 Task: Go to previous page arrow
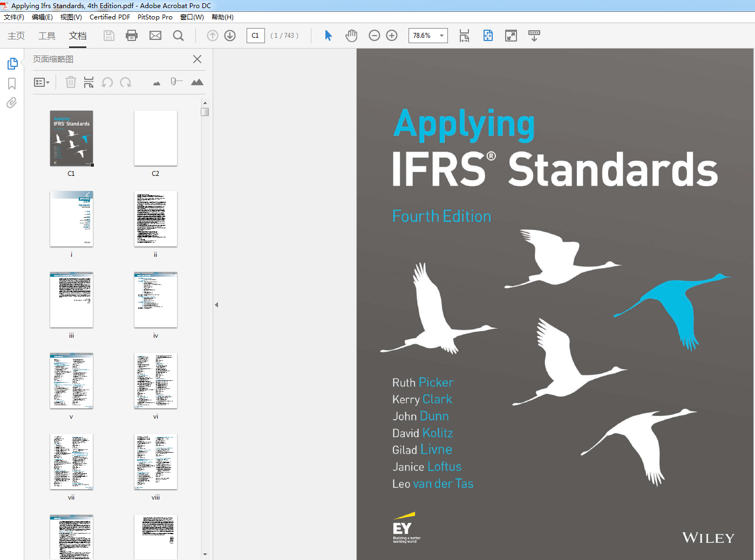[x=213, y=36]
